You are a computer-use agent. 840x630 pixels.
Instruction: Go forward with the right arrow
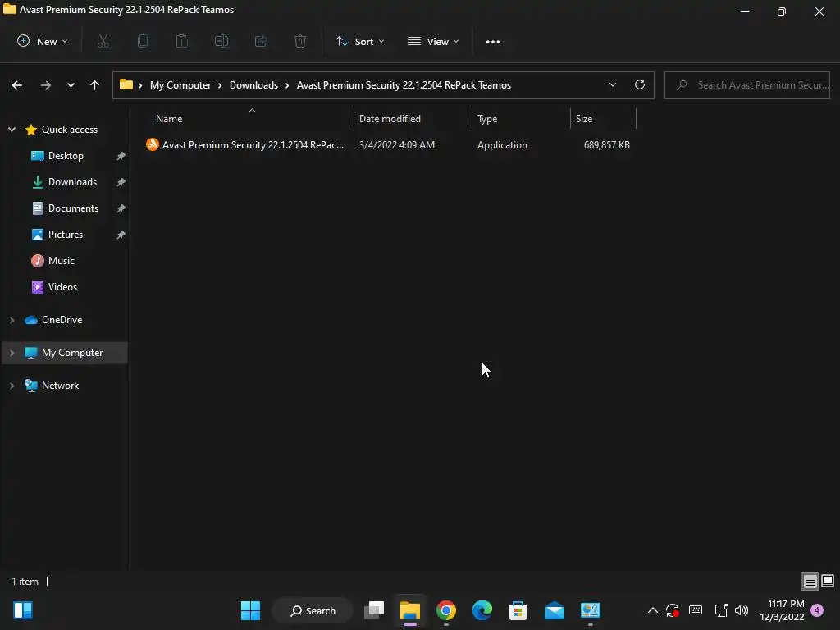click(x=46, y=85)
